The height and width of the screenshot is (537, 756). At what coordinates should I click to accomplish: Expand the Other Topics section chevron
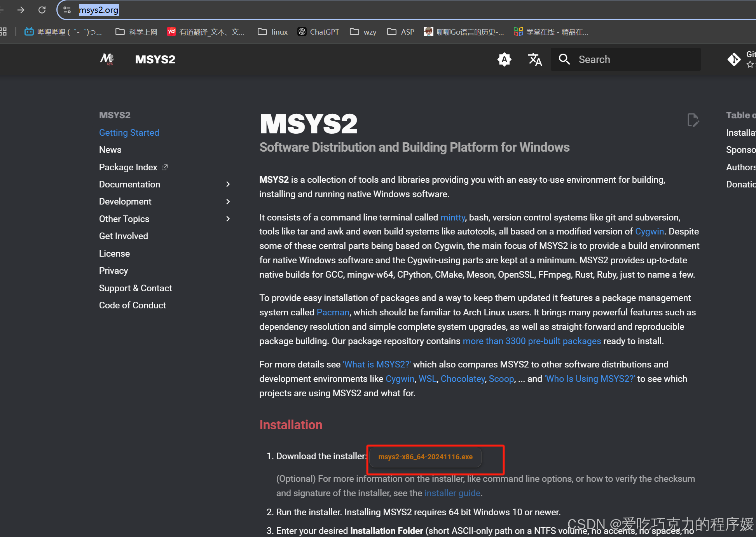[x=228, y=219]
